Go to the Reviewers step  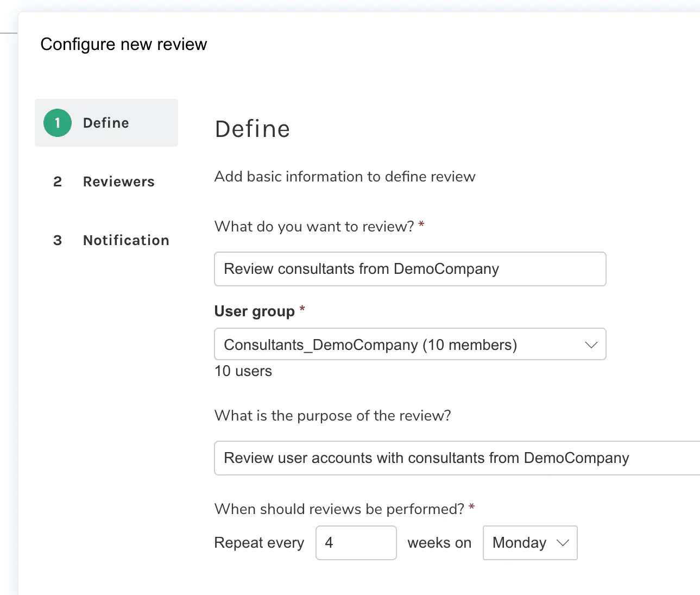point(118,181)
